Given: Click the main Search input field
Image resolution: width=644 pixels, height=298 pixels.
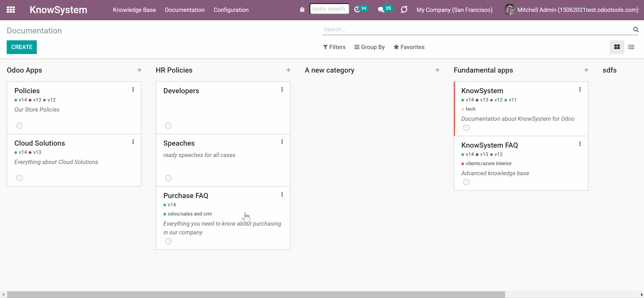Looking at the screenshot, I should point(477,29).
